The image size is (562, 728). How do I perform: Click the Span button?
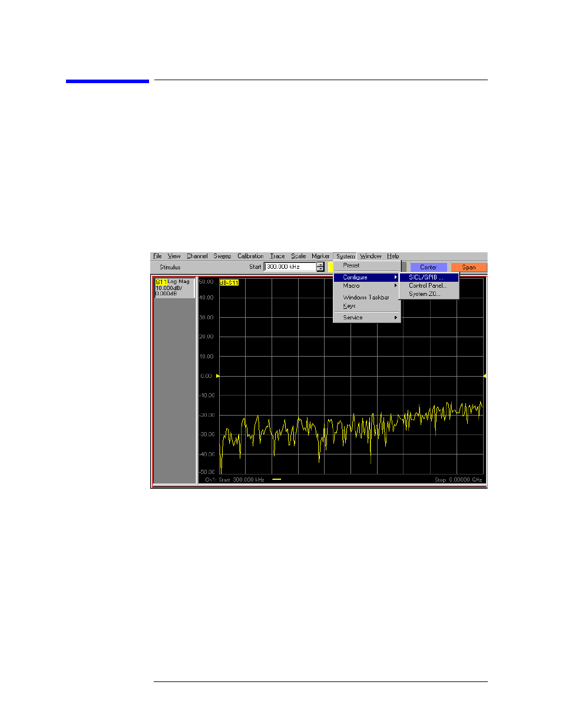point(469,267)
